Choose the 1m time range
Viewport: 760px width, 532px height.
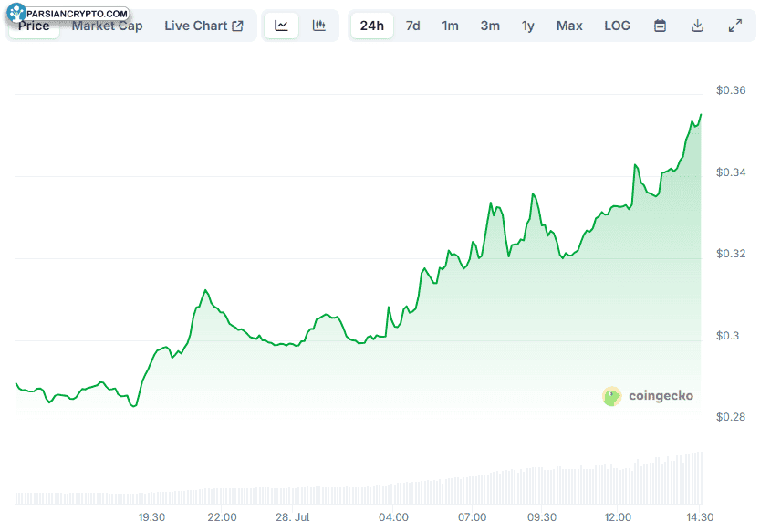450,26
